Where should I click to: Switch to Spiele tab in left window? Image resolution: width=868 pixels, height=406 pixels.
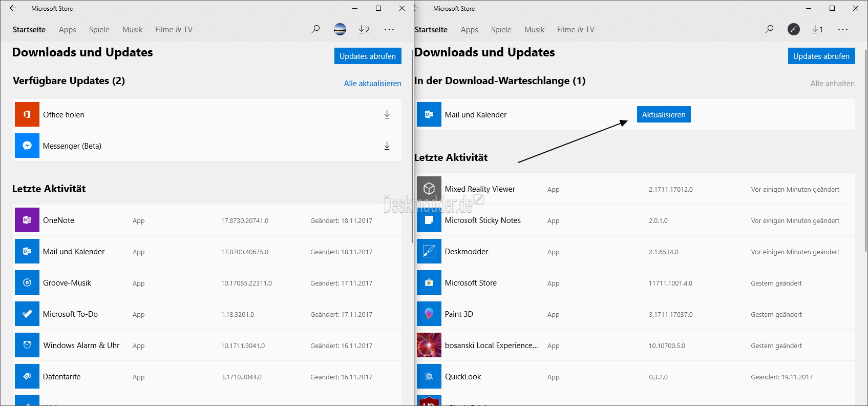[x=99, y=30]
